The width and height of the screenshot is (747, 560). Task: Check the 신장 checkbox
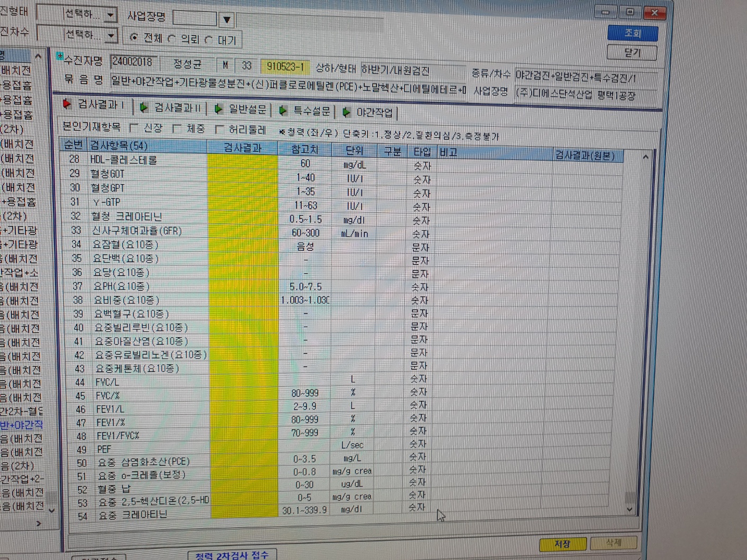(134, 128)
